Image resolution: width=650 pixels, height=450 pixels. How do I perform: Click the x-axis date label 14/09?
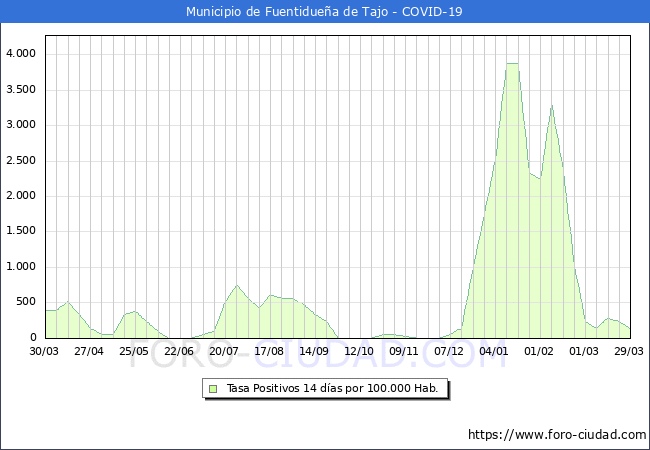pos(314,351)
